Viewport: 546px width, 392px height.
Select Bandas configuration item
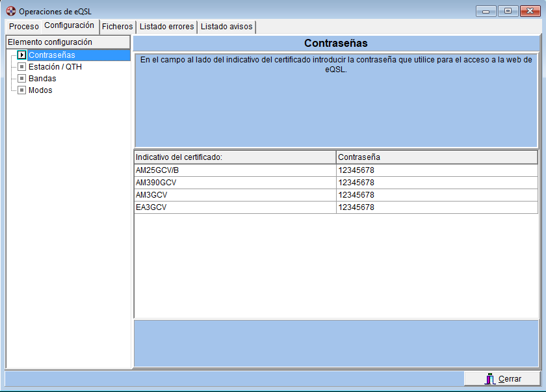(42, 79)
